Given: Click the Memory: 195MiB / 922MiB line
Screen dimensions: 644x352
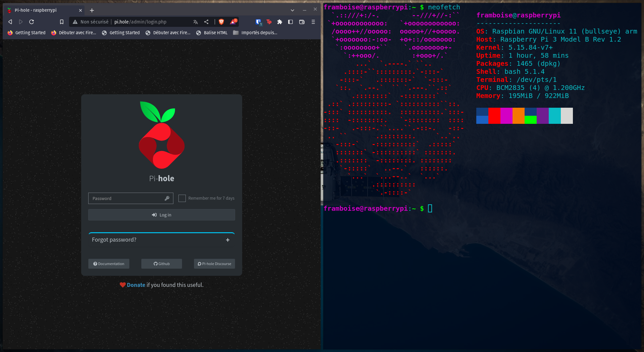Looking at the screenshot, I should point(522,96).
